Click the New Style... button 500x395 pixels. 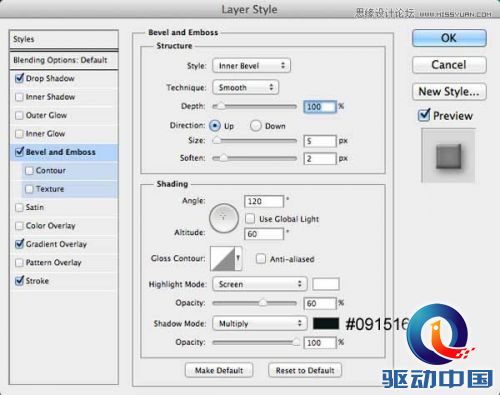point(449,91)
